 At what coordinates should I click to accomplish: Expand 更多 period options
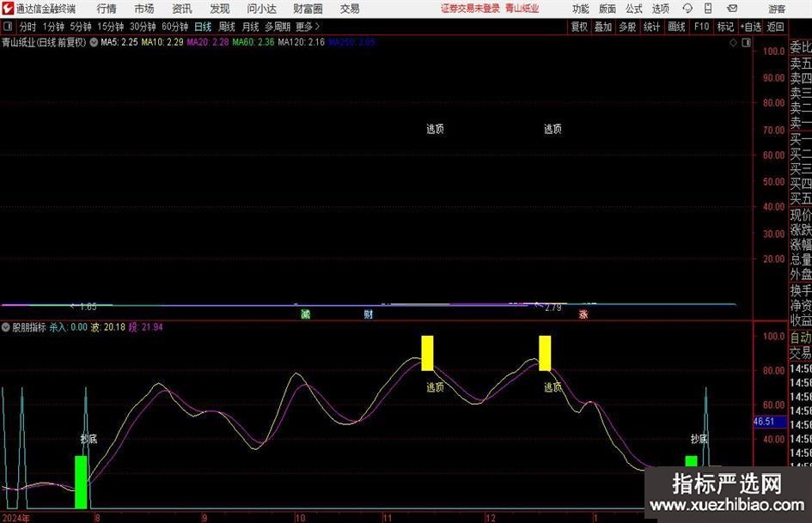(308, 27)
